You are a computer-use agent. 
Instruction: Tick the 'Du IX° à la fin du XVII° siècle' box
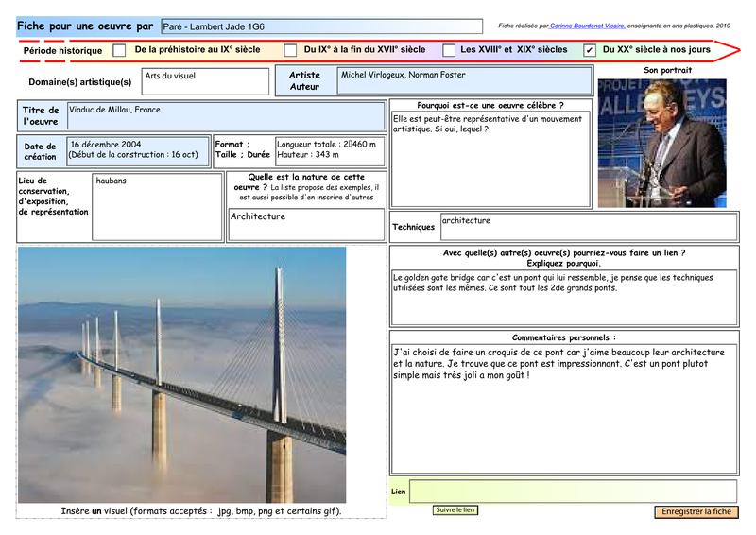coord(291,50)
